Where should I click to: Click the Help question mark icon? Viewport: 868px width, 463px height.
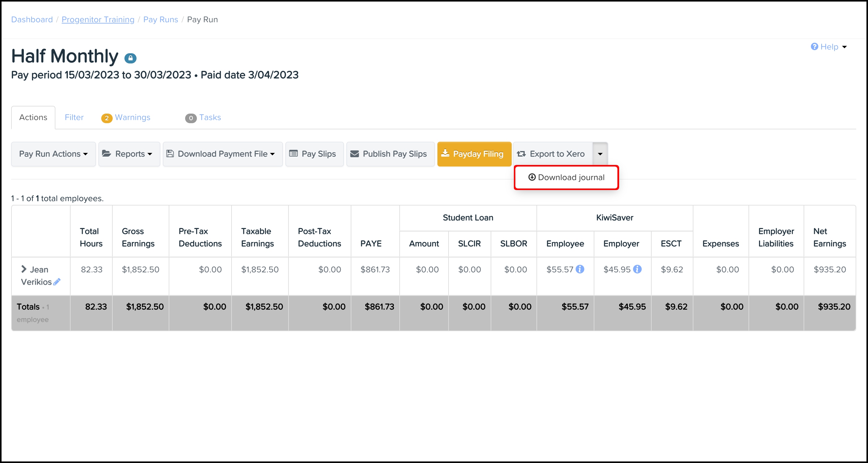814,46
